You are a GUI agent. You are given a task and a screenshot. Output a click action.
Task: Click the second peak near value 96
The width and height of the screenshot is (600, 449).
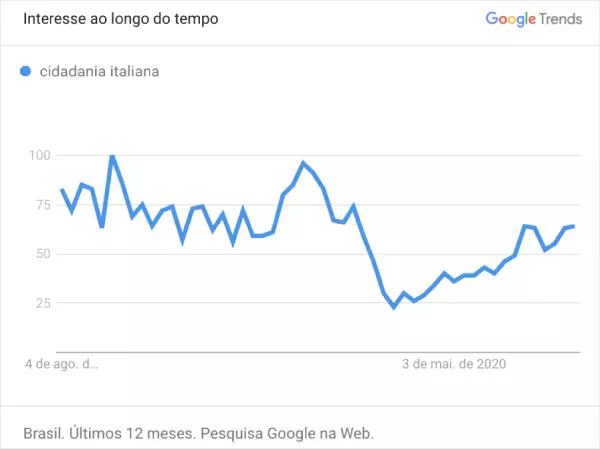(x=303, y=163)
